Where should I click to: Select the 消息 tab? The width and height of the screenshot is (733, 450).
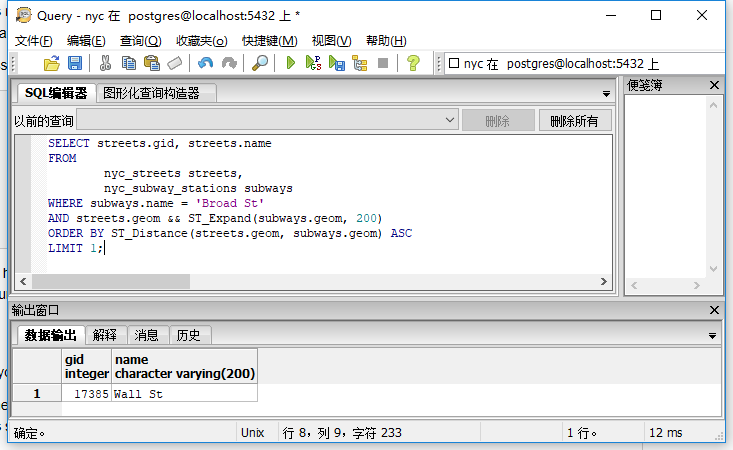click(x=146, y=335)
